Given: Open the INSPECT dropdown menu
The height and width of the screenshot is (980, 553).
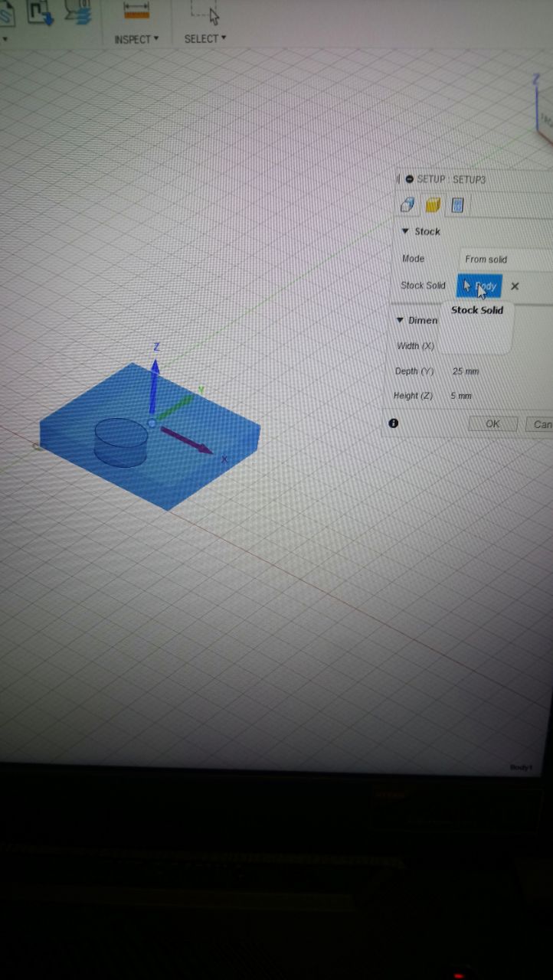Looking at the screenshot, I should 136,39.
